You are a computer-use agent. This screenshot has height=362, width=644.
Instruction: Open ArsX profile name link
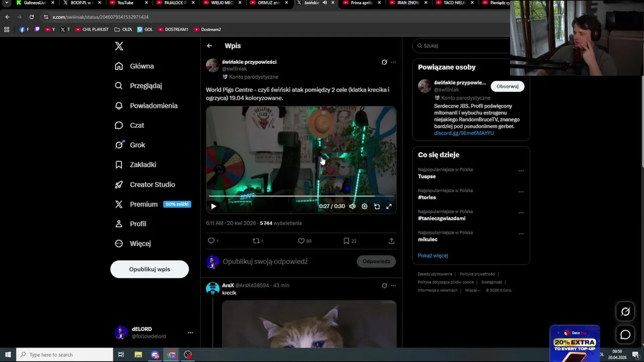click(x=228, y=286)
